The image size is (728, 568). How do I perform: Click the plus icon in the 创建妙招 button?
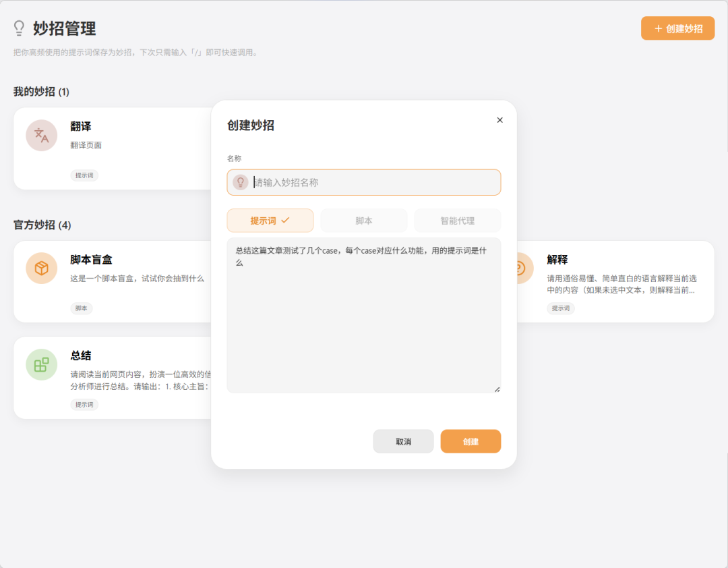(x=658, y=28)
